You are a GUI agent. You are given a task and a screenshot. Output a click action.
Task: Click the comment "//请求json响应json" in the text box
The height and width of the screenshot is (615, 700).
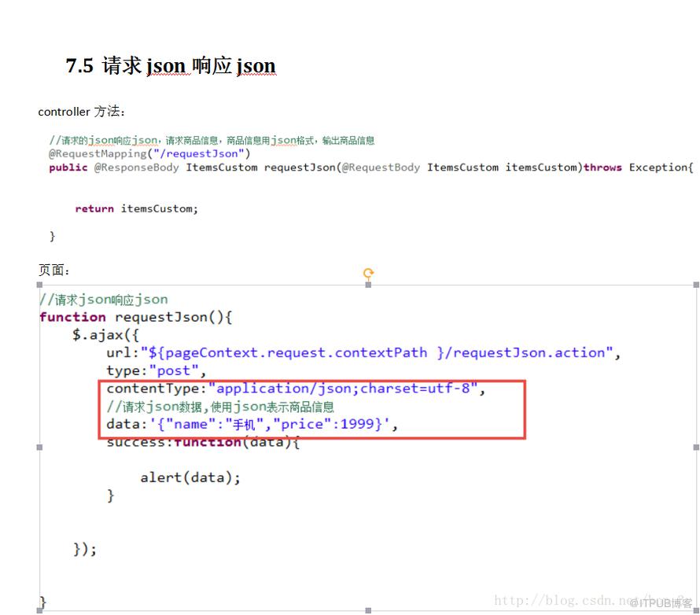coord(104,300)
